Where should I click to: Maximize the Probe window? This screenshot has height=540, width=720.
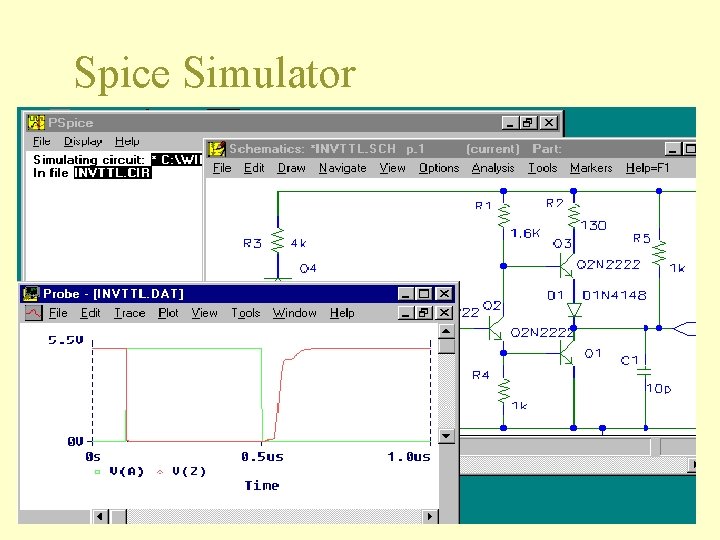point(424,294)
